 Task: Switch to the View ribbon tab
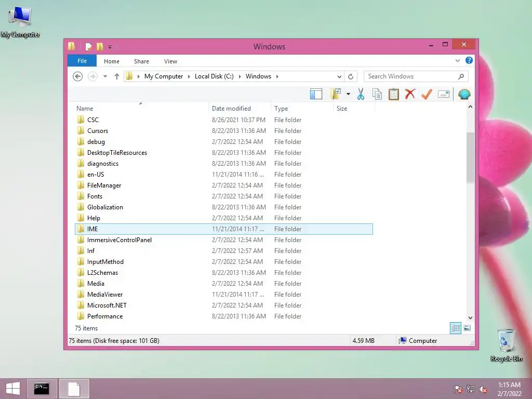coord(170,61)
